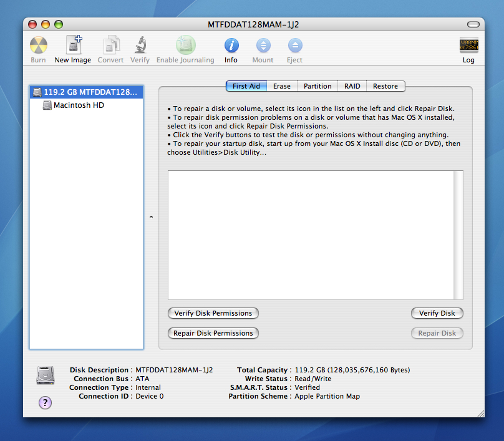
Task: Click the Mount toolbar icon
Action: pyautogui.click(x=263, y=46)
